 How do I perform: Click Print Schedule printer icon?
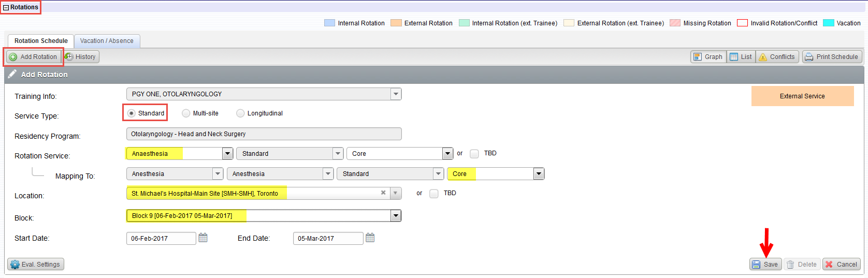pos(809,57)
